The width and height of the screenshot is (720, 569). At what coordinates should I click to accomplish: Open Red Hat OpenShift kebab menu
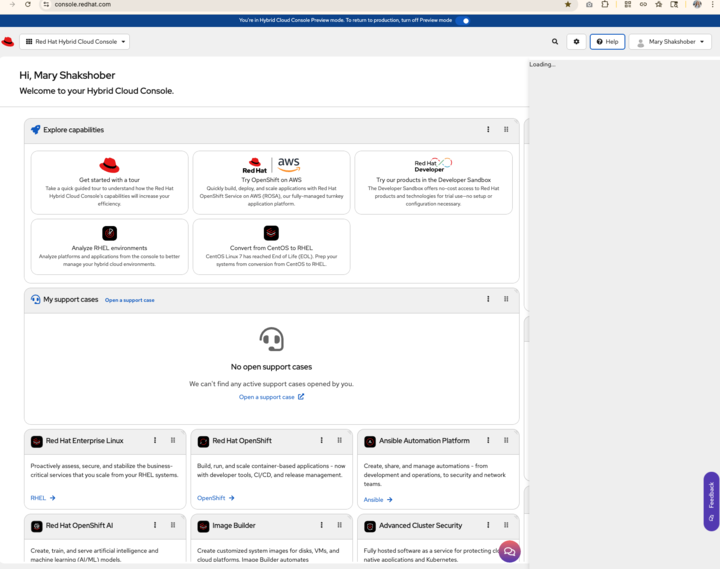click(321, 440)
